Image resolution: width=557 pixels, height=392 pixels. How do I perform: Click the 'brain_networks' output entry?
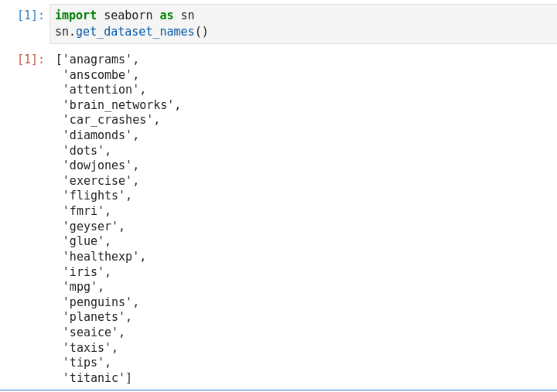(x=118, y=105)
